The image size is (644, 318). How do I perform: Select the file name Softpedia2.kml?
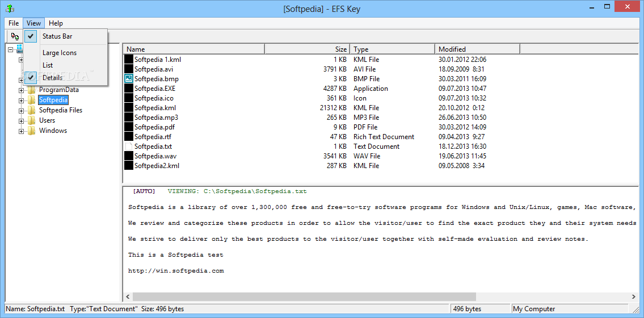tap(157, 166)
